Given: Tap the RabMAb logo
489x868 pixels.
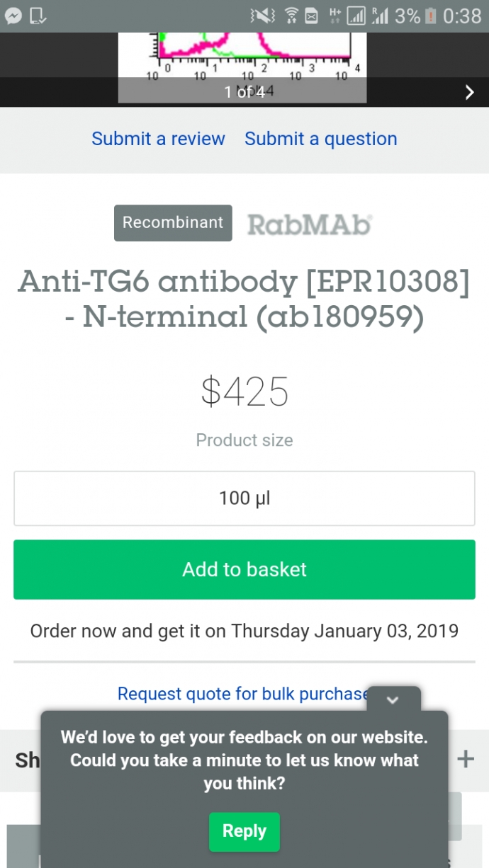Looking at the screenshot, I should 310,224.
